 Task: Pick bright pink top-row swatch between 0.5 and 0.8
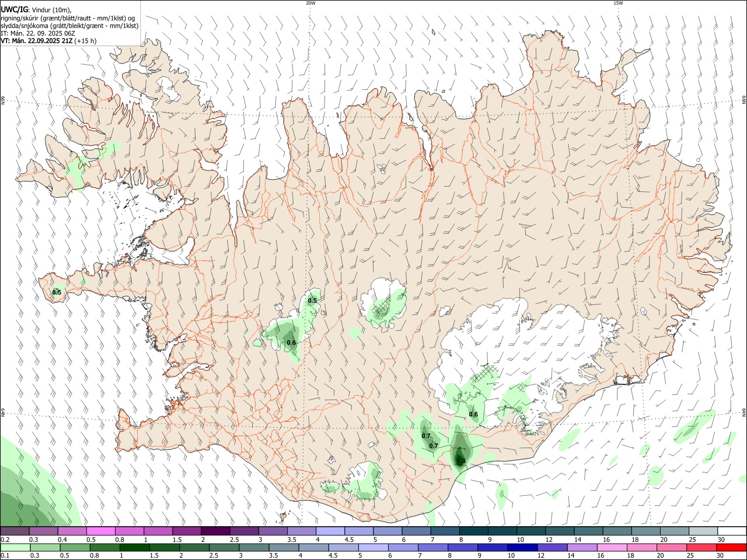101,531
